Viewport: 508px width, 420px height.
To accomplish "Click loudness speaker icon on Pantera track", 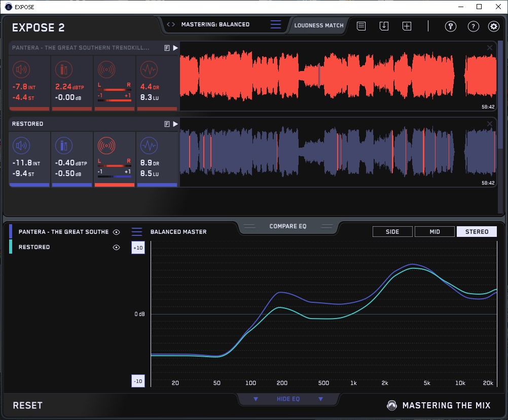I will click(20, 69).
